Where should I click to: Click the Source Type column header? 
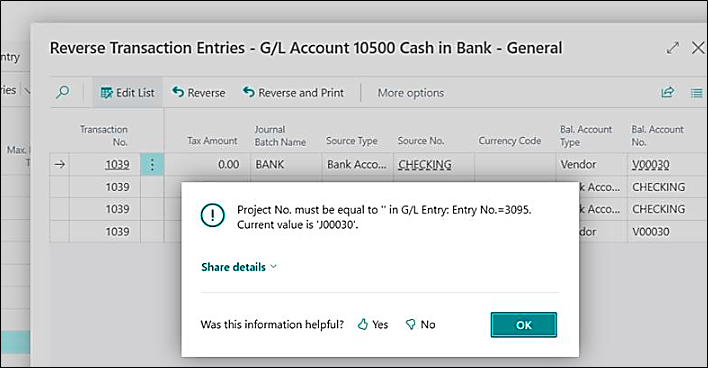(352, 141)
